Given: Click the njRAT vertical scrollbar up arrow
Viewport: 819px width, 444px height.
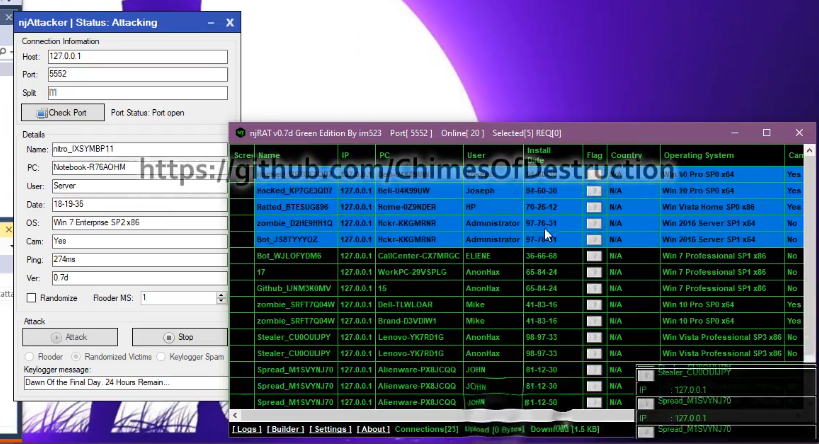Looking at the screenshot, I should [809, 150].
